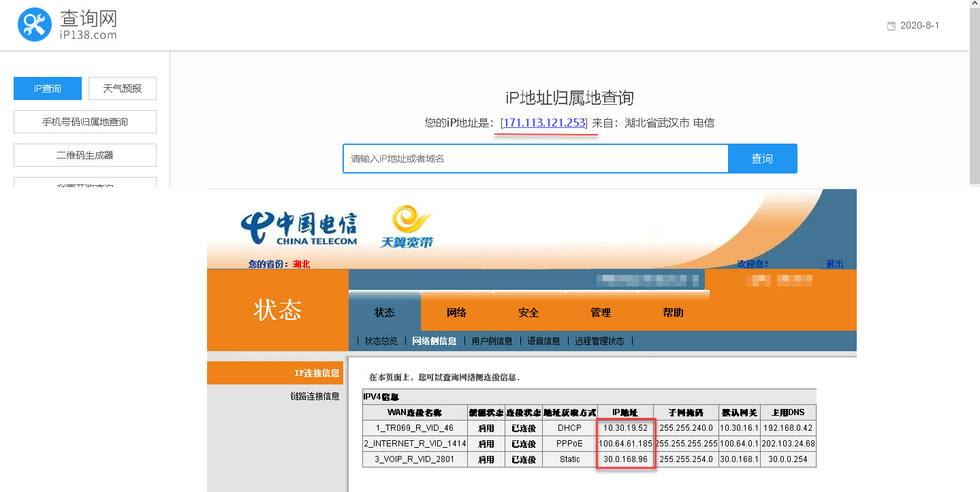The image size is (980, 492).
Task: Open 手机号码归属地查询
Action: tap(85, 122)
